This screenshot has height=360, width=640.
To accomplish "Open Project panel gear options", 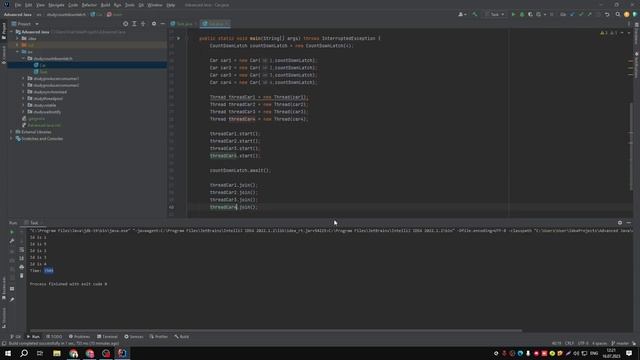I will pyautogui.click(x=154, y=24).
